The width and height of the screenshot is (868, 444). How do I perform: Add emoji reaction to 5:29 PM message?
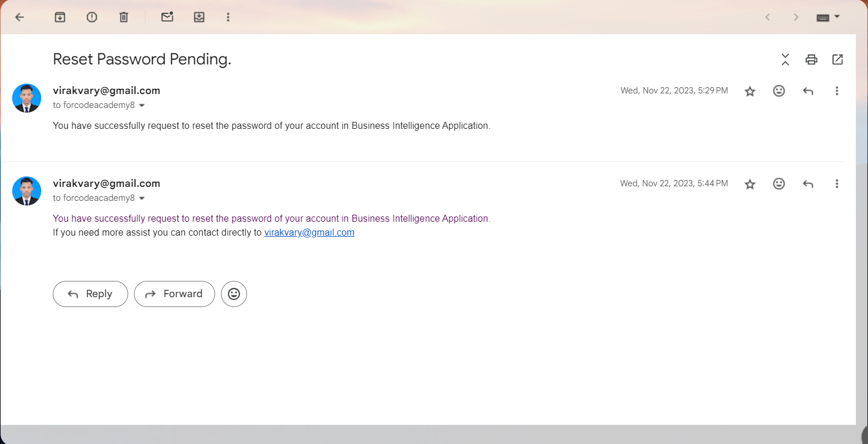779,91
